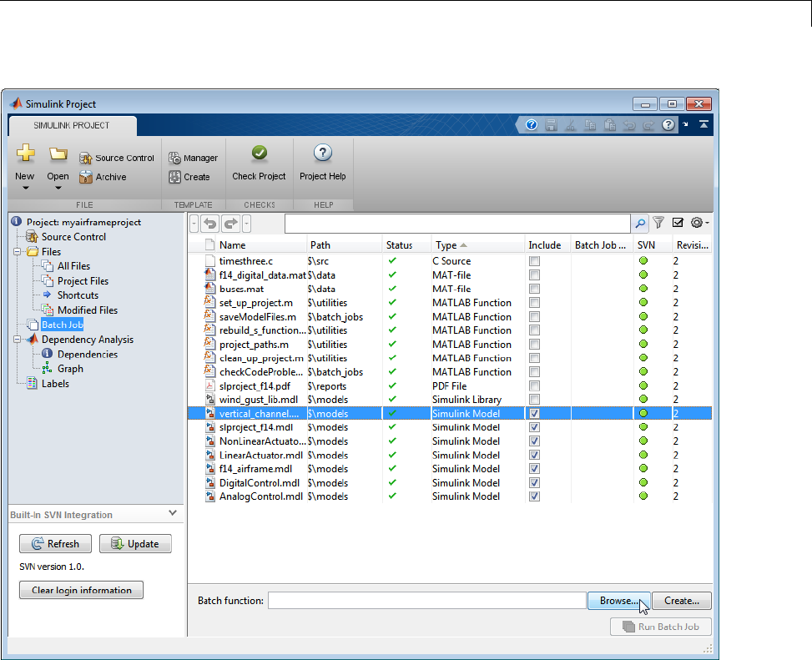Screen dimensions: 812x660
Task: Click the forward navigation arrow
Action: click(231, 224)
